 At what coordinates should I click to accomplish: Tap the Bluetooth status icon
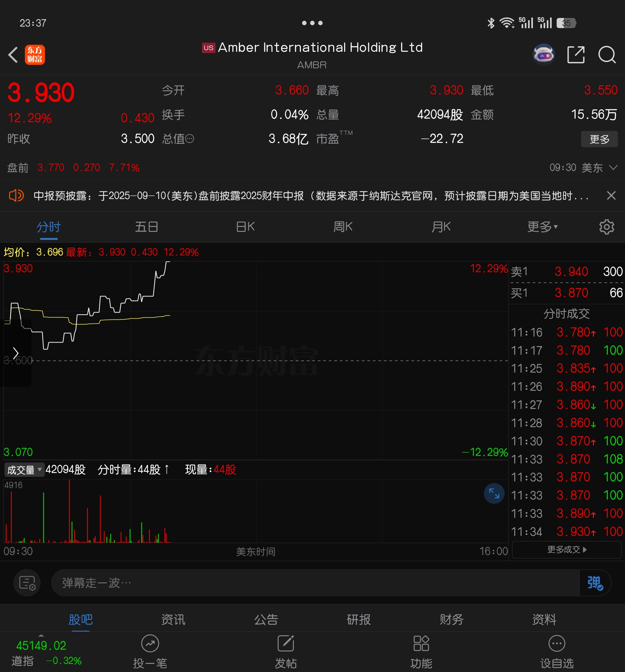coord(491,23)
